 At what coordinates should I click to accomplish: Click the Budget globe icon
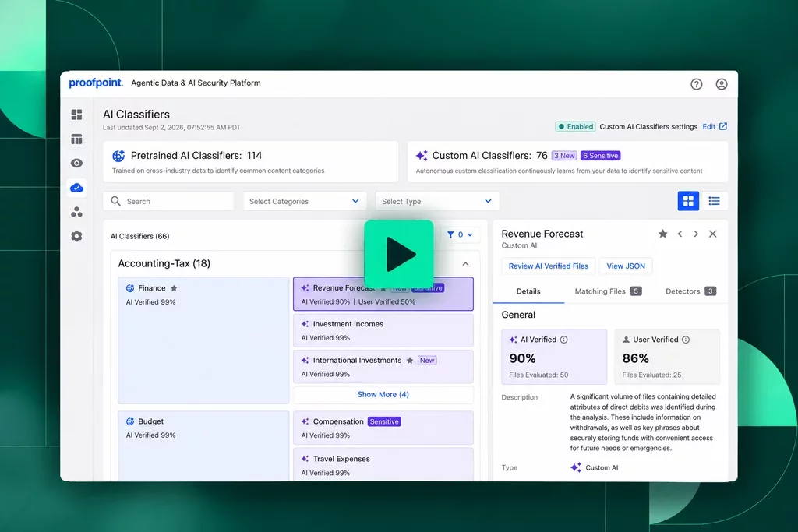pyautogui.click(x=130, y=421)
